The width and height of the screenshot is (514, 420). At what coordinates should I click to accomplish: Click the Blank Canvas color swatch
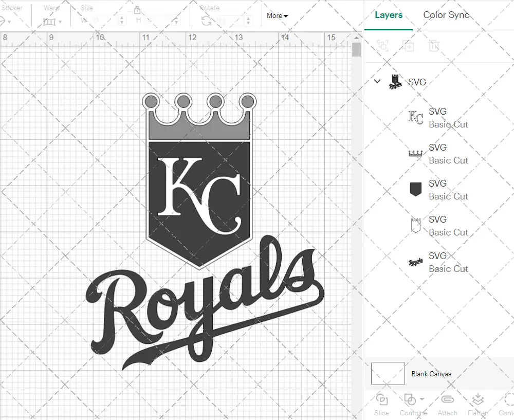[x=388, y=374]
